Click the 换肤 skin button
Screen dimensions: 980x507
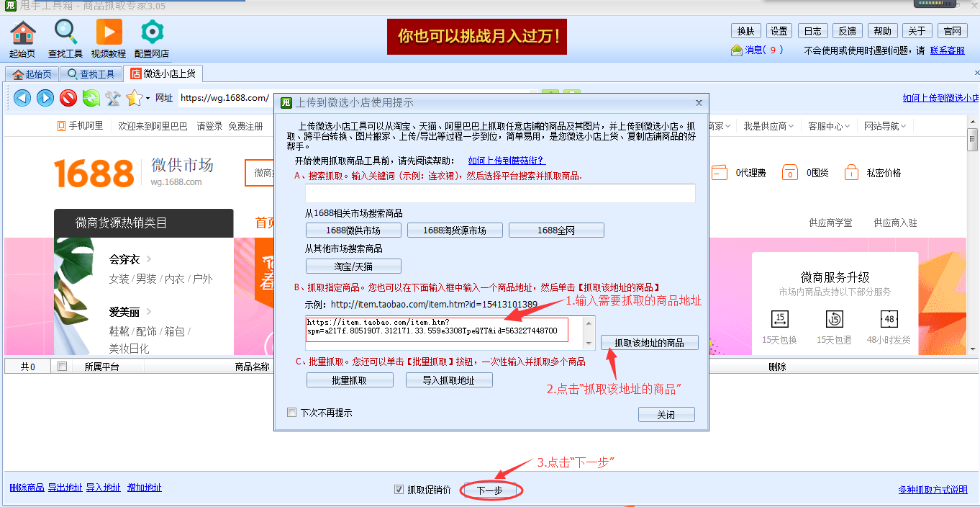pos(745,31)
